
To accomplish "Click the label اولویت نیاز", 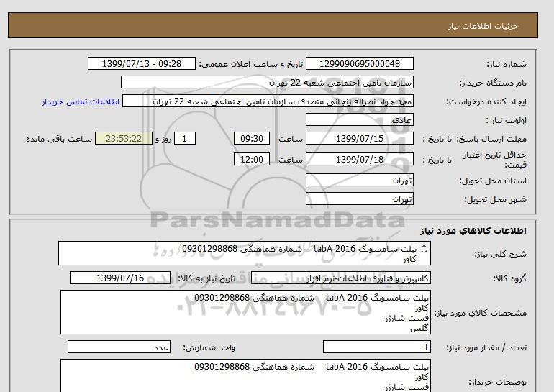I will point(507,120).
